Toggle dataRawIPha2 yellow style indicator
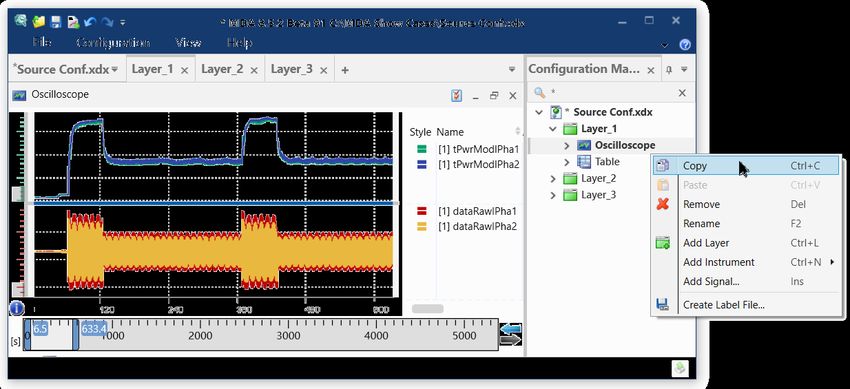The width and height of the screenshot is (850, 389). (x=421, y=226)
